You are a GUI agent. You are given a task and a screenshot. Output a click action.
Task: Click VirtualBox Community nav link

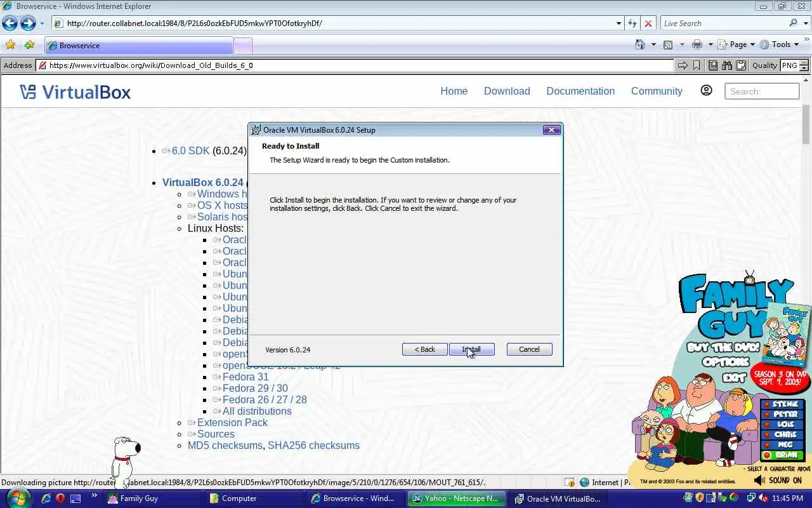coord(657,91)
